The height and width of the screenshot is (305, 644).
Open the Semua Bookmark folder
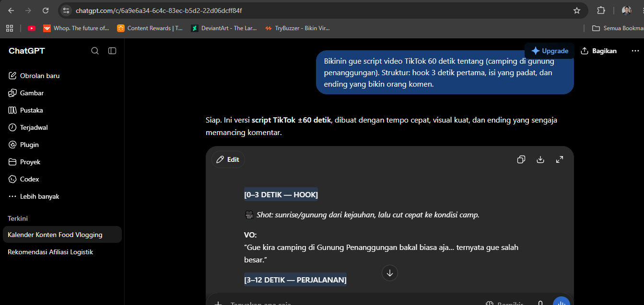coord(618,28)
